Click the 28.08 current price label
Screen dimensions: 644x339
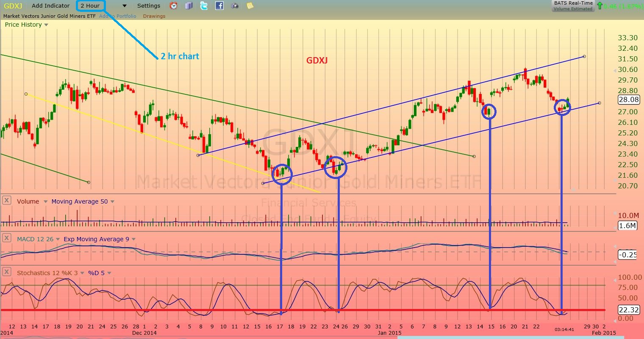pos(628,100)
